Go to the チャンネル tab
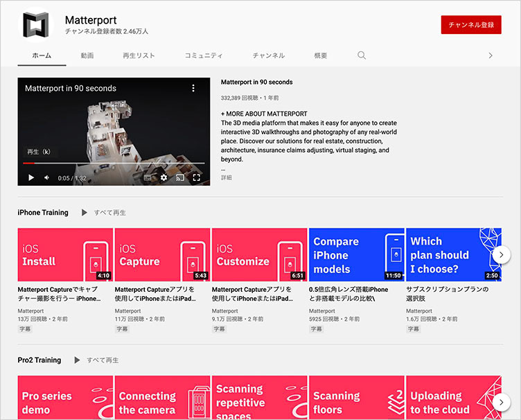 [x=269, y=55]
